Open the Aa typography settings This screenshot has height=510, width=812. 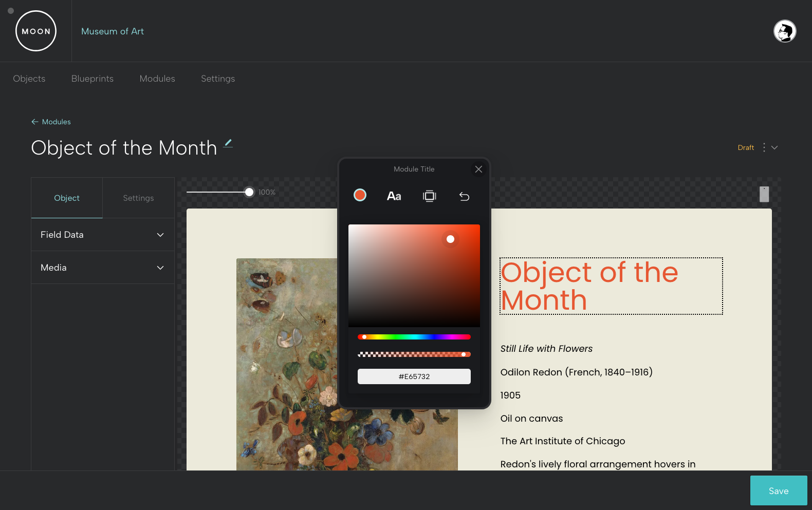click(394, 196)
